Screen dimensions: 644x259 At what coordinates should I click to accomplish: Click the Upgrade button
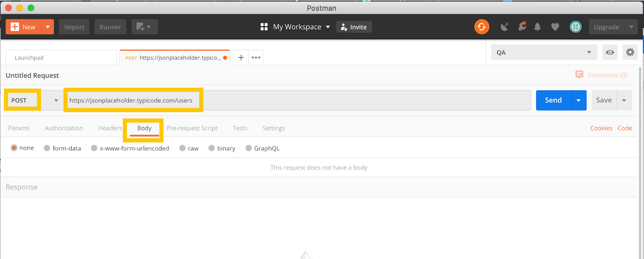[606, 27]
